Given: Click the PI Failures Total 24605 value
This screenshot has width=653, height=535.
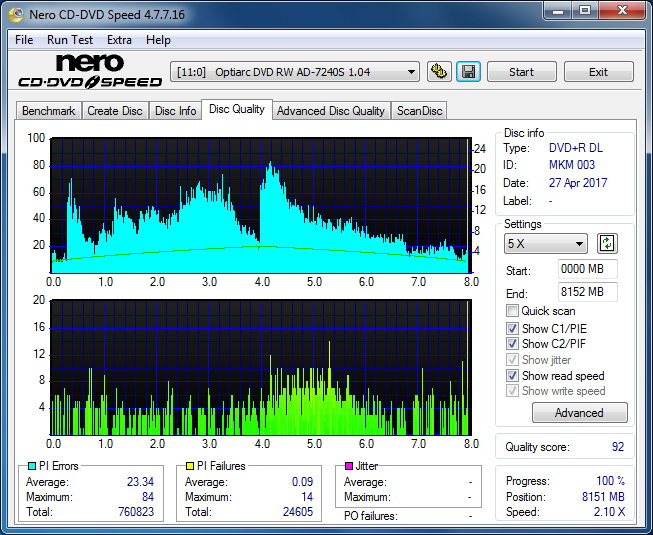Looking at the screenshot, I should click(298, 512).
